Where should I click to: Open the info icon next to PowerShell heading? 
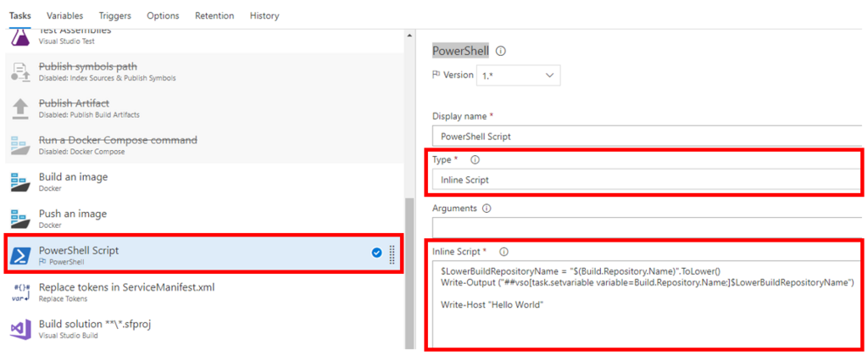coord(500,51)
